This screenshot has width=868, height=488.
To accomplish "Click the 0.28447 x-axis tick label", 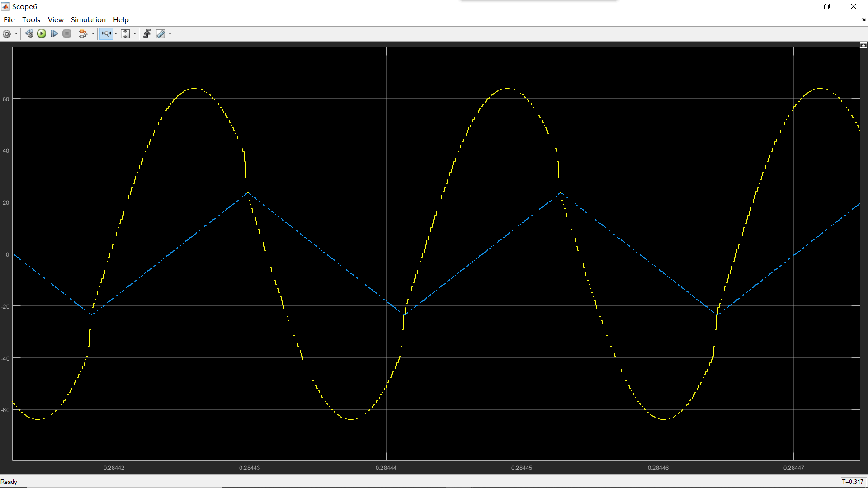I will coord(794,468).
